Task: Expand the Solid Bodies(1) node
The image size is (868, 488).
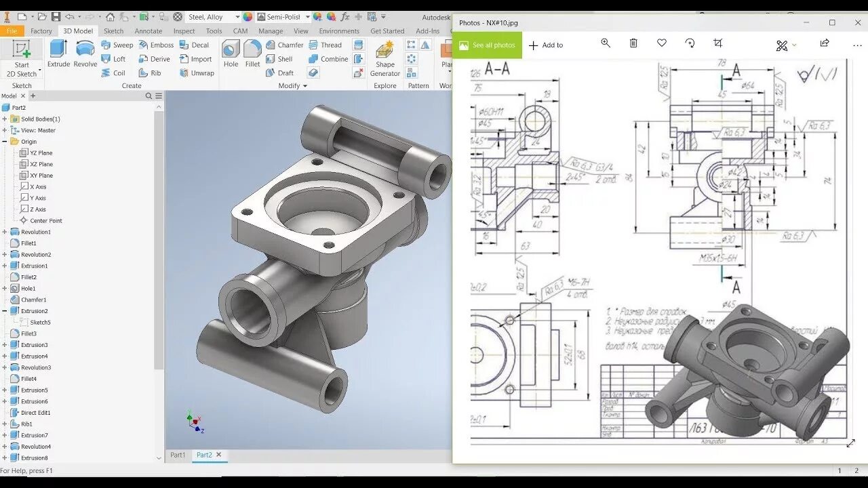Action: click(5, 119)
